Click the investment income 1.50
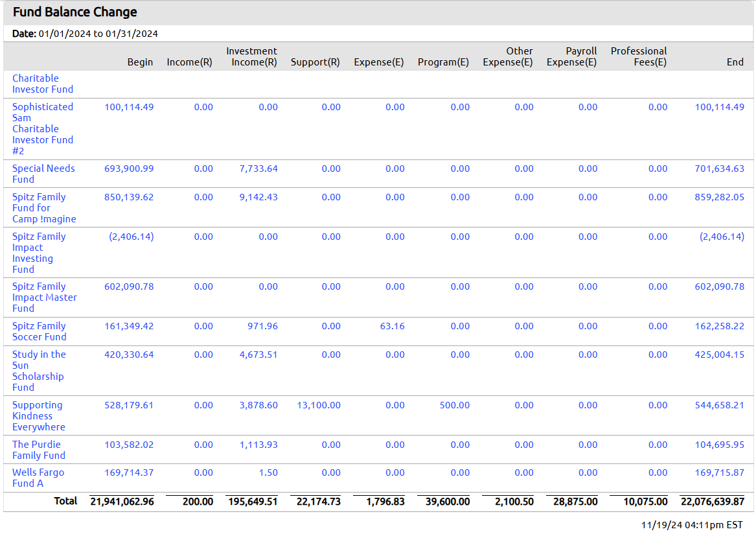The image size is (756, 536). click(268, 472)
